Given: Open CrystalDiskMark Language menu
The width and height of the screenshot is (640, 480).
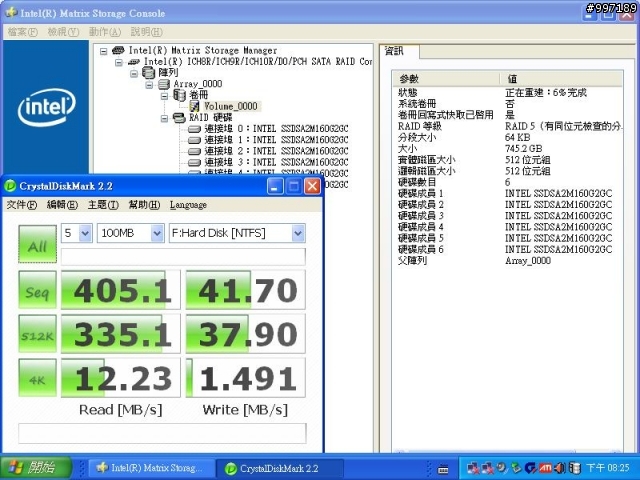Looking at the screenshot, I should 188,205.
